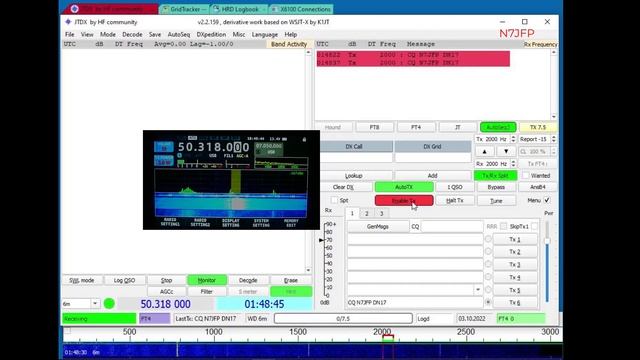Select the radio button beside Tx 3
The image size is (640, 360).
(x=488, y=264)
